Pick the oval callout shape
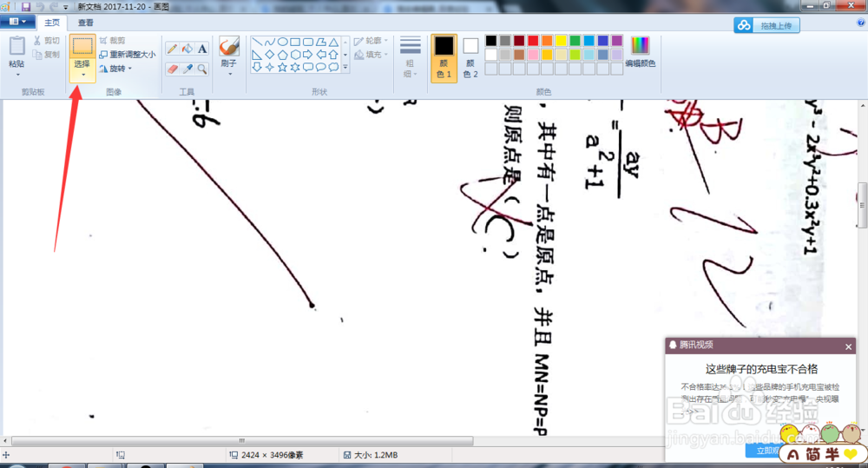 [x=320, y=67]
